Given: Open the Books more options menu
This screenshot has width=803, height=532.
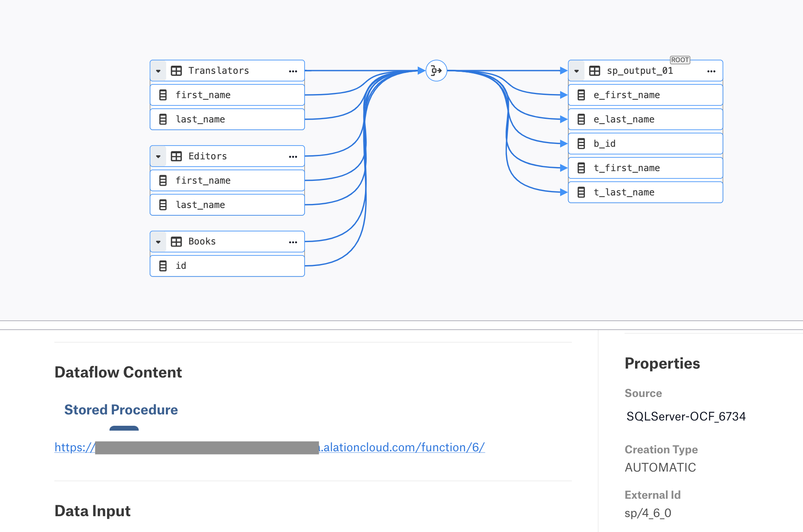Looking at the screenshot, I should coord(293,242).
